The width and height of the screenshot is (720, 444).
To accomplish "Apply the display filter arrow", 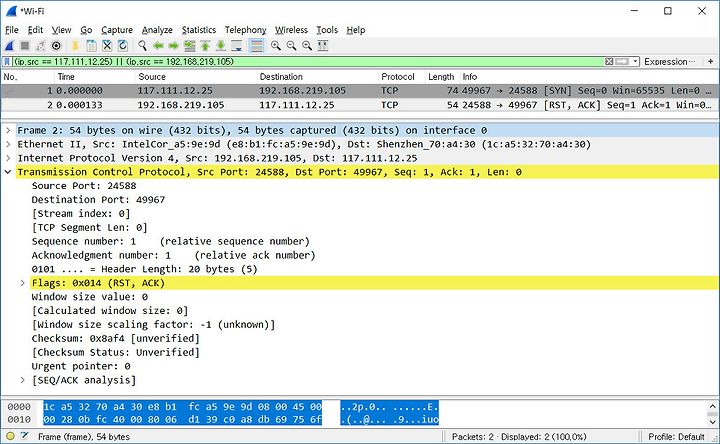I will click(622, 62).
